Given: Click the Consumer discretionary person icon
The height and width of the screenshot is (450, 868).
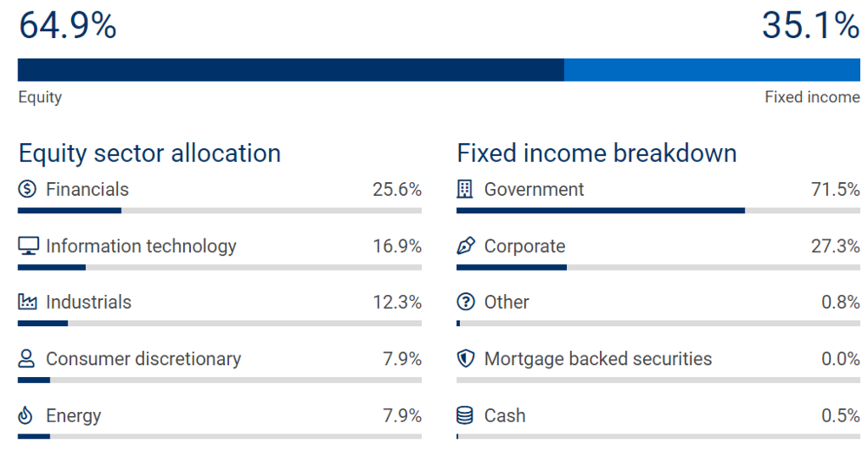Looking at the screenshot, I should (x=26, y=359).
